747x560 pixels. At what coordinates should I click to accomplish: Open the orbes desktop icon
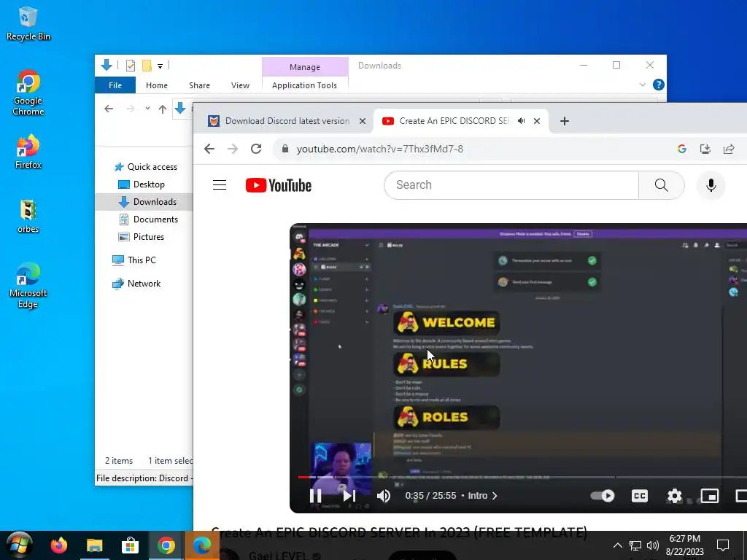(x=28, y=216)
